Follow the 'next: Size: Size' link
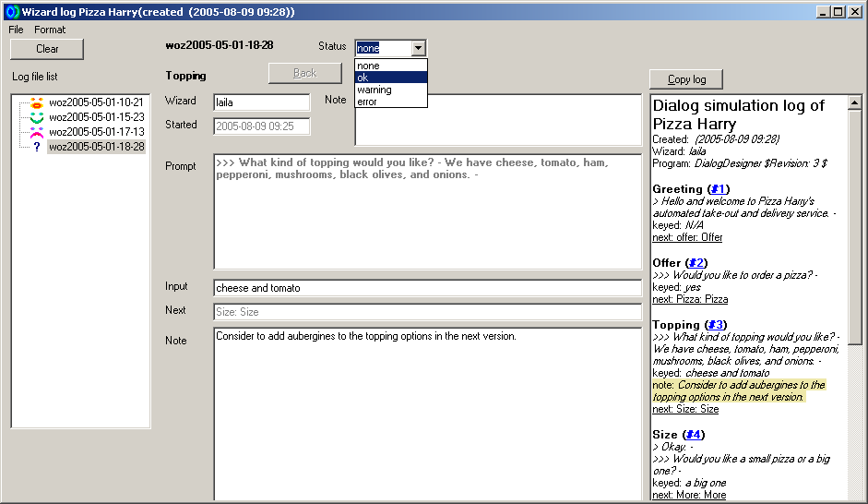 click(x=685, y=409)
